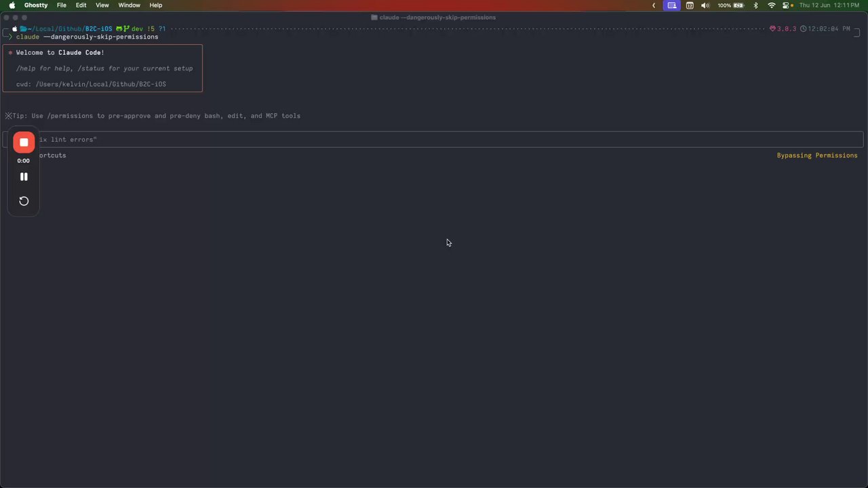The width and height of the screenshot is (868, 488).
Task: Click the Claude Code prompt input field
Action: [433, 140]
